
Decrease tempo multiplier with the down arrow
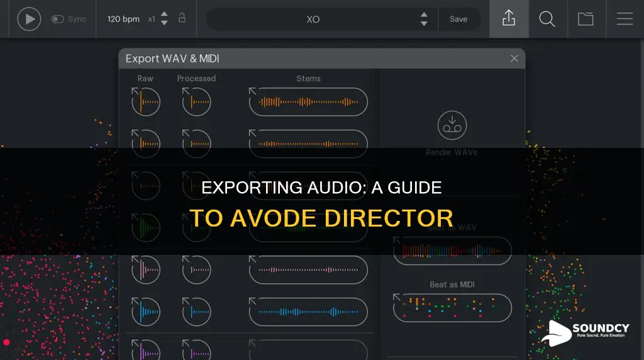164,23
